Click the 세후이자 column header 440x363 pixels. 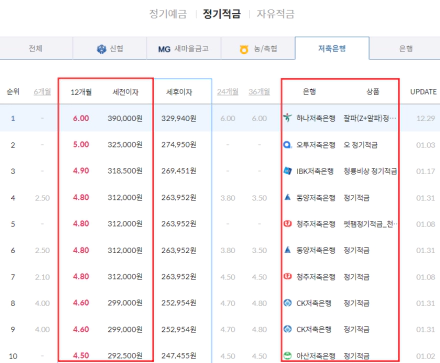coord(179,92)
